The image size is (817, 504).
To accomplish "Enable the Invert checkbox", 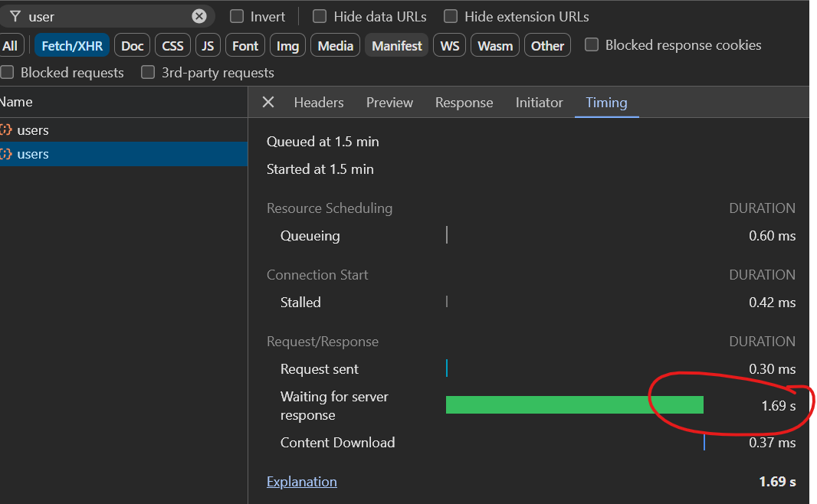I will (238, 16).
